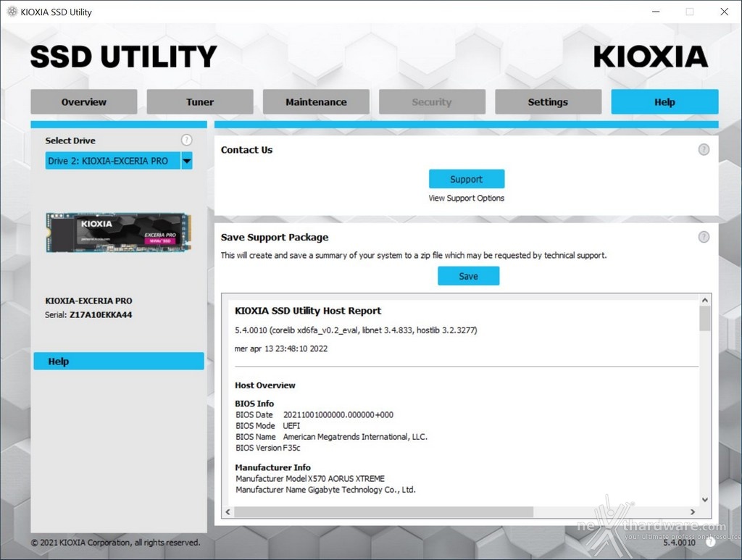This screenshot has height=560, width=742.
Task: Click the View Support Options text
Action: [467, 198]
